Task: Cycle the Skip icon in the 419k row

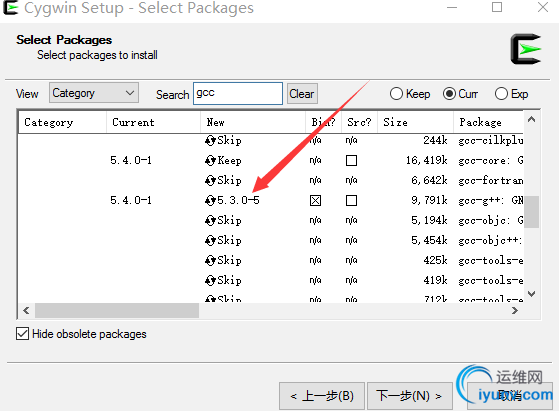Action: (x=210, y=281)
